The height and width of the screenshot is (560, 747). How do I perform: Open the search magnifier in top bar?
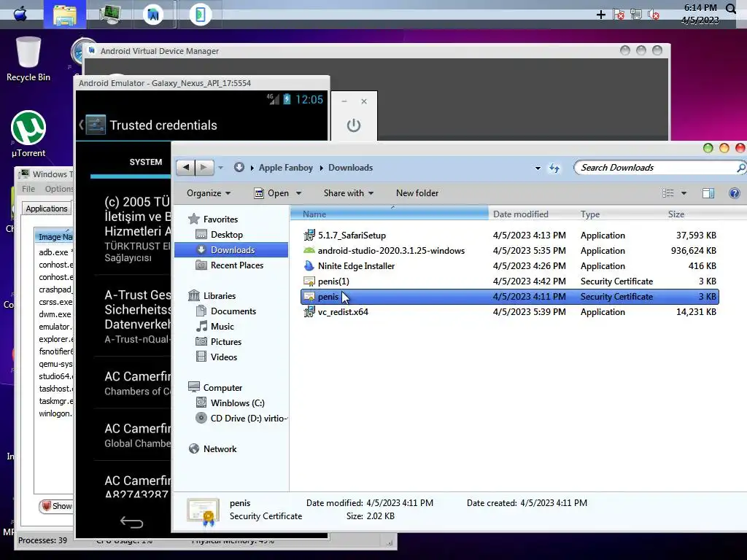pos(731,8)
